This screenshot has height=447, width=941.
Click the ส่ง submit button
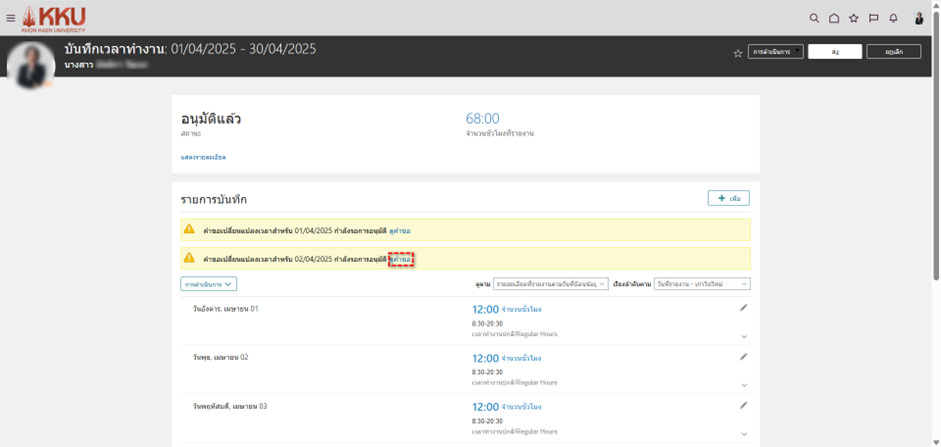(834, 52)
